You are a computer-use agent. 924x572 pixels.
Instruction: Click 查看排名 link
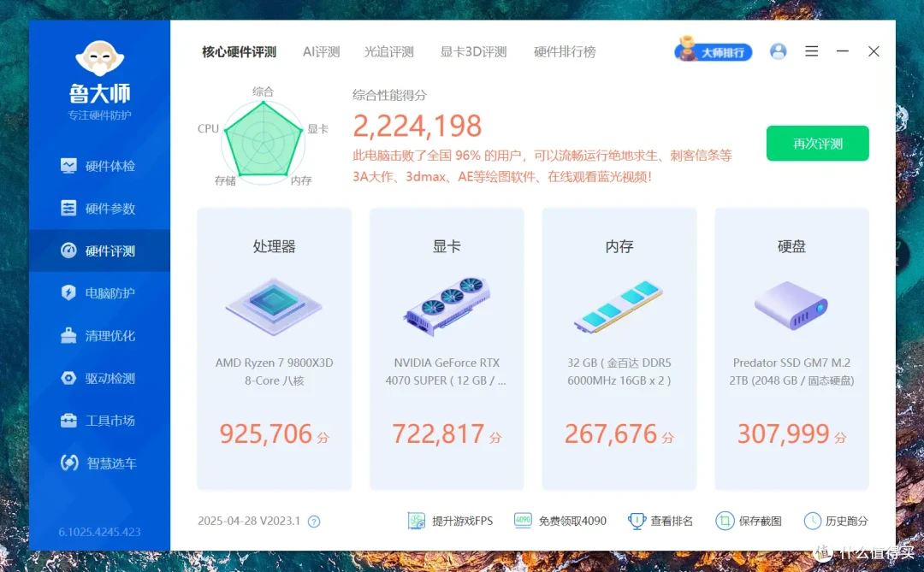(x=660, y=521)
